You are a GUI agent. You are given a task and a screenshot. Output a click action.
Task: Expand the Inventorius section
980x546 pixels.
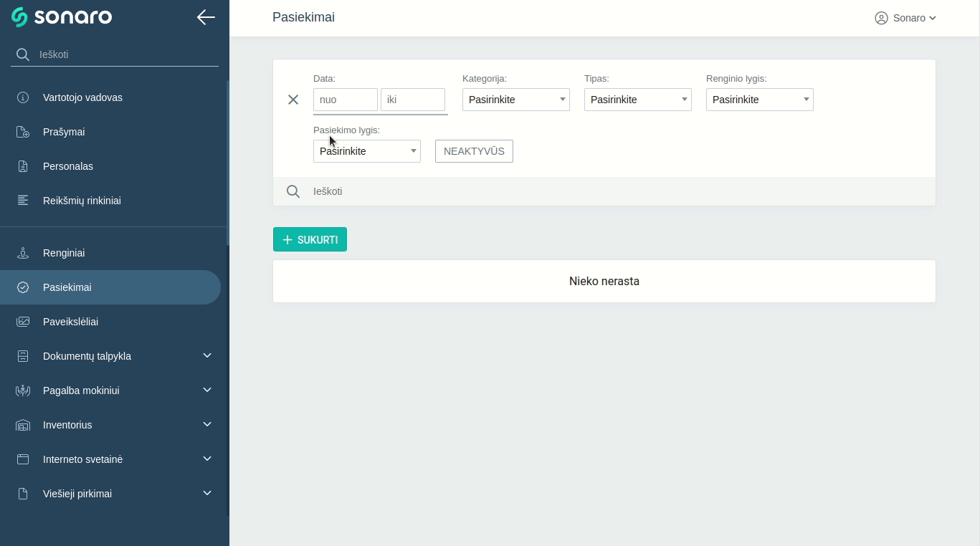click(207, 425)
